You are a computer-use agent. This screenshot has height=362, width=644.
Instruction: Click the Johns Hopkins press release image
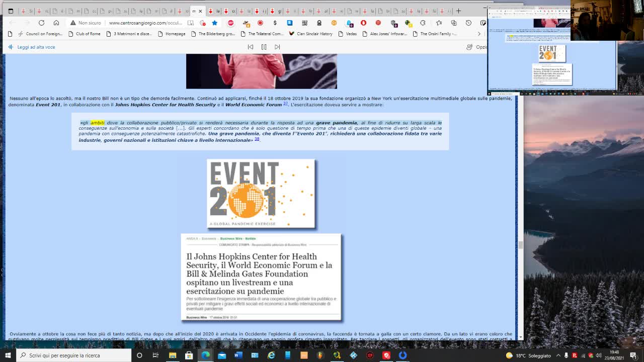click(x=261, y=277)
